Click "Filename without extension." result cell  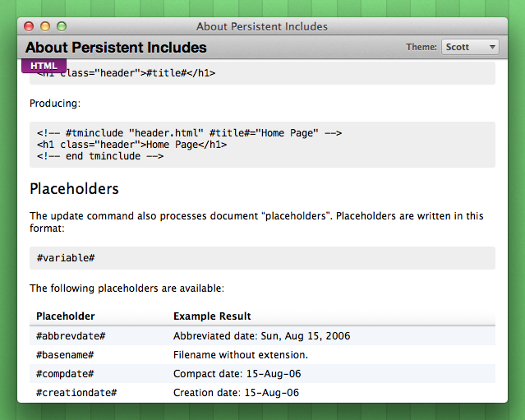click(x=240, y=355)
